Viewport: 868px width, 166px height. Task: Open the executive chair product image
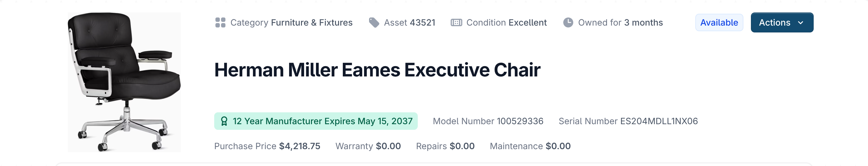[x=124, y=82]
